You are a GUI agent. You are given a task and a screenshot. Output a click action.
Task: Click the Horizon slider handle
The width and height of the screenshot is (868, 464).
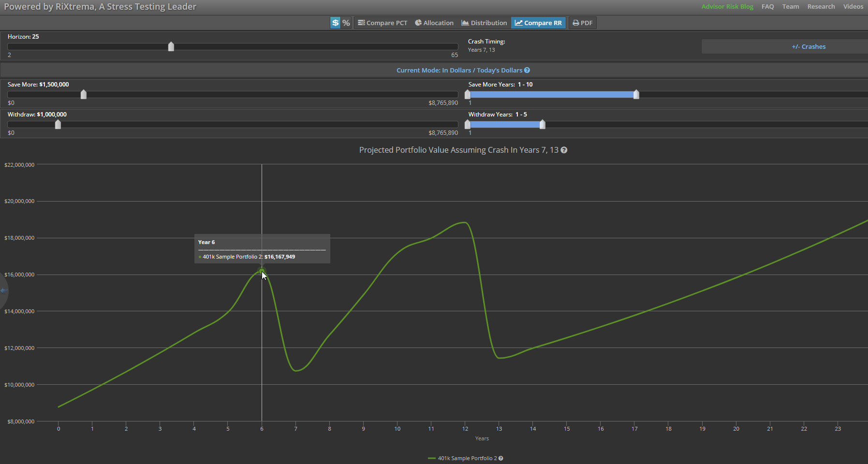coord(171,47)
